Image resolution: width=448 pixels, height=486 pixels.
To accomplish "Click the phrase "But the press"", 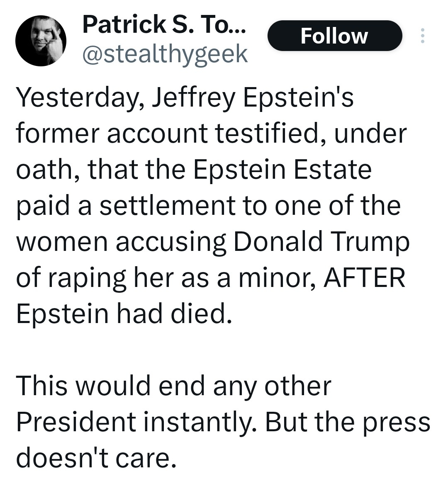I will [x=347, y=422].
